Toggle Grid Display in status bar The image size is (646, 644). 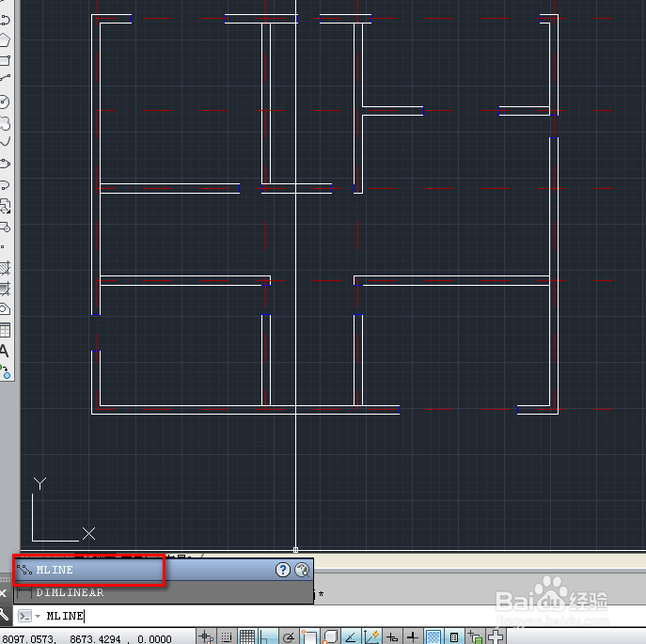coord(247,637)
